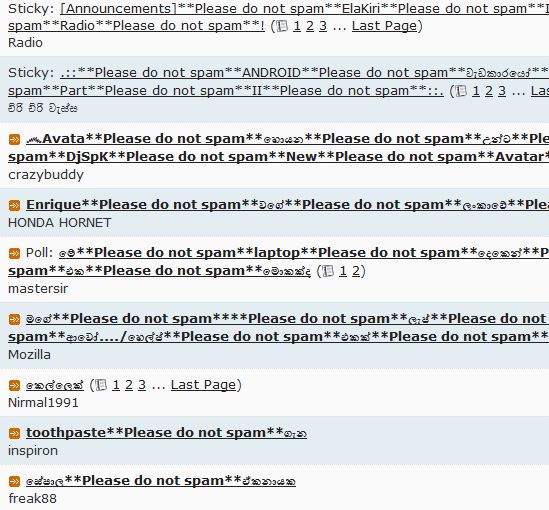Click first-new-post arrow icon beside Avata thread
The height and width of the screenshot is (510, 549).
[14, 140]
